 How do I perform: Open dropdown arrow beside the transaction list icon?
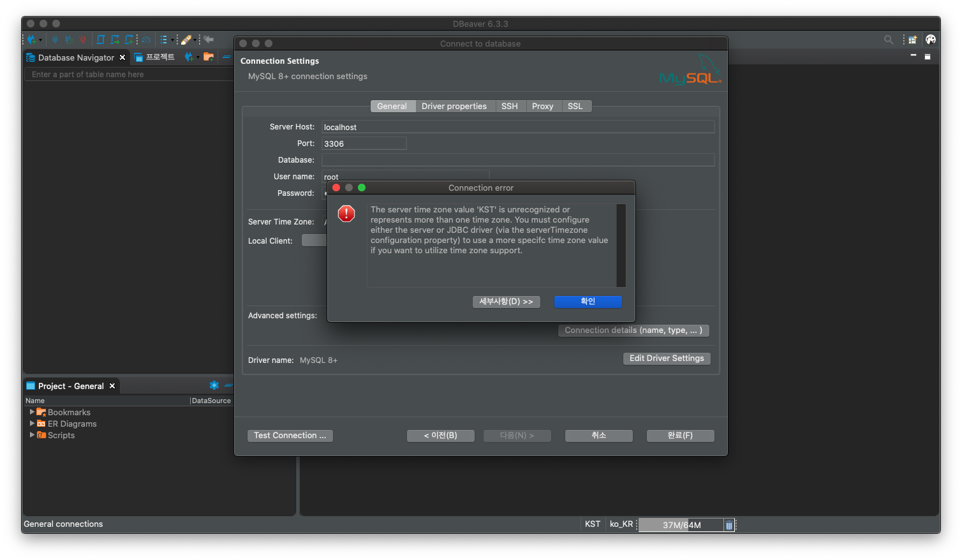[172, 40]
